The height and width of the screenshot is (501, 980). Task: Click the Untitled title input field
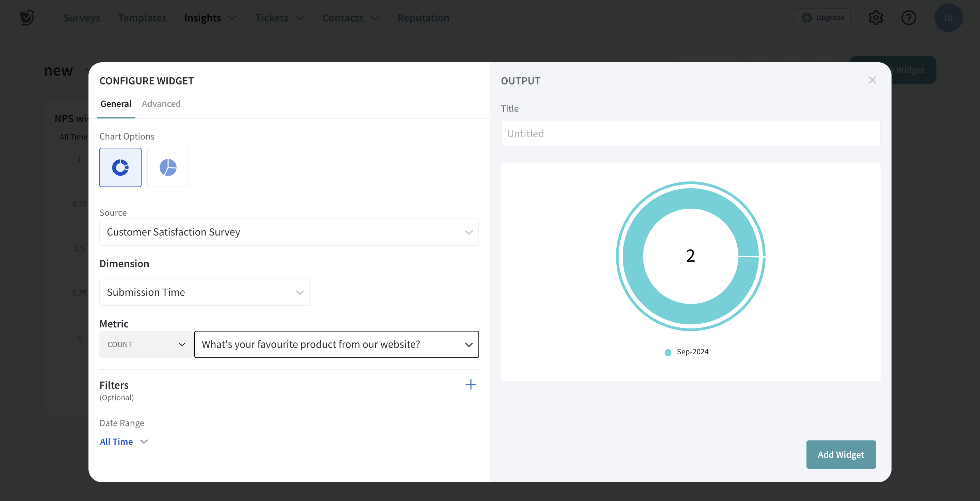coord(690,133)
